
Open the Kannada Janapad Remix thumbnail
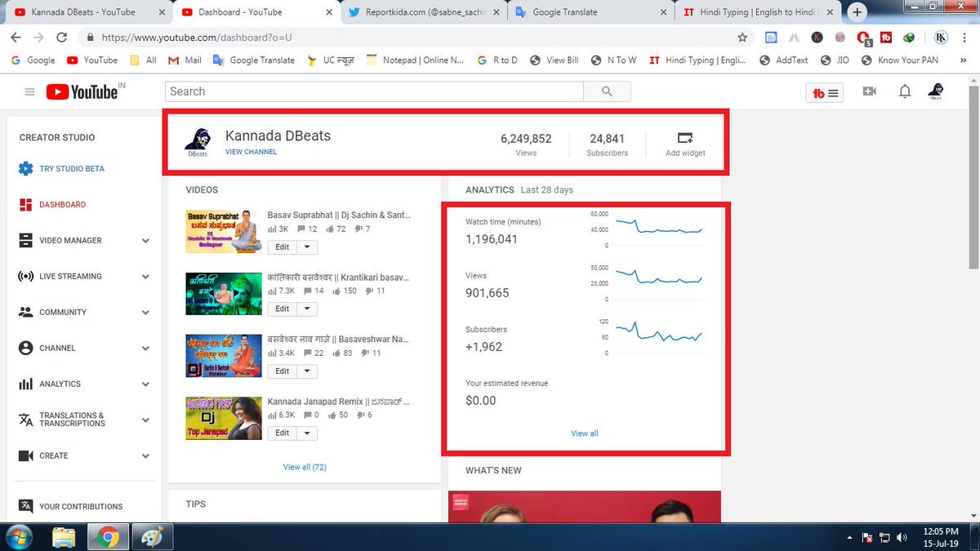pos(224,418)
